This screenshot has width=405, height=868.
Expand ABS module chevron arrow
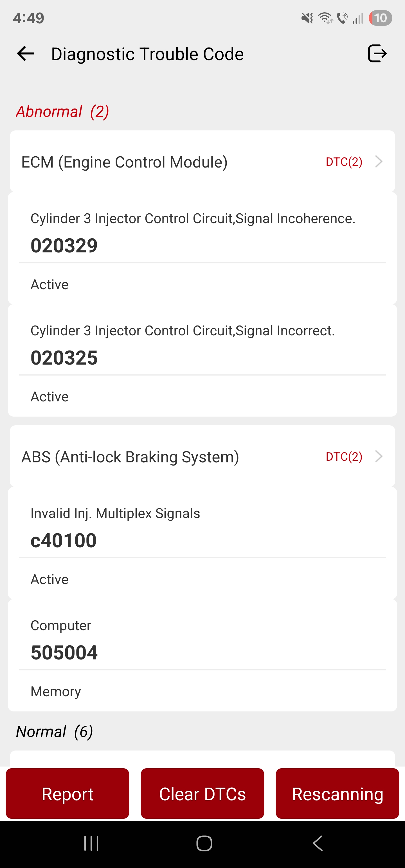pyautogui.click(x=379, y=456)
